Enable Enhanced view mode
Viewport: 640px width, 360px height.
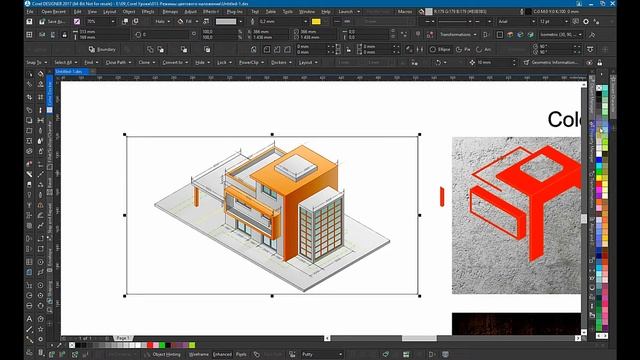click(222, 354)
